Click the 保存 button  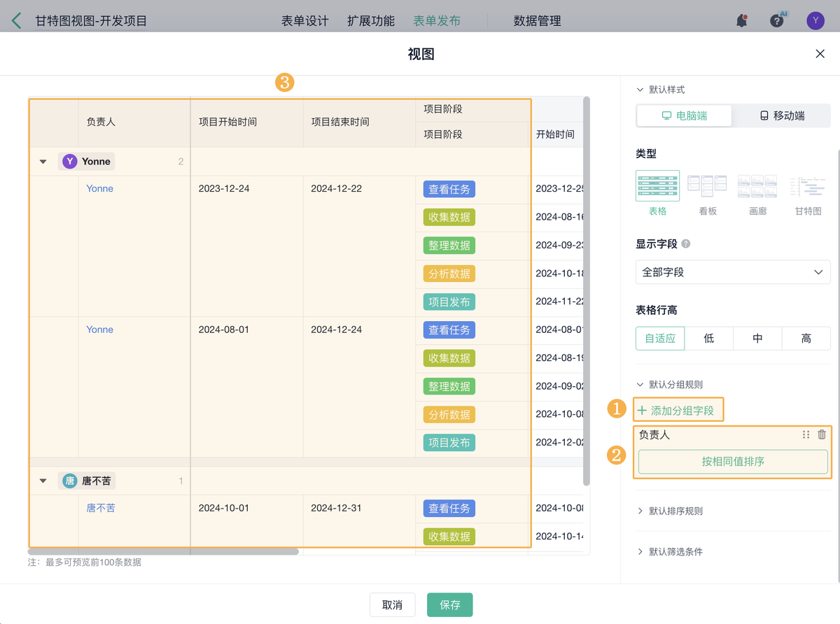[450, 605]
